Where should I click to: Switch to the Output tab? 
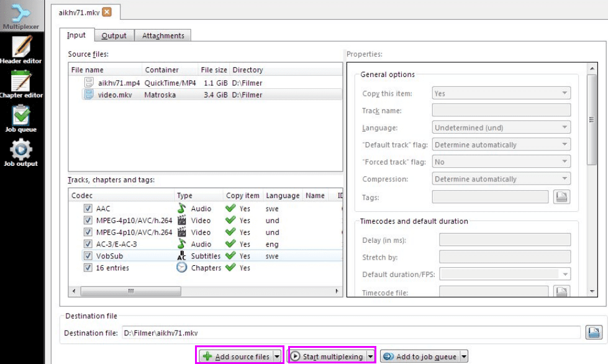click(x=114, y=36)
